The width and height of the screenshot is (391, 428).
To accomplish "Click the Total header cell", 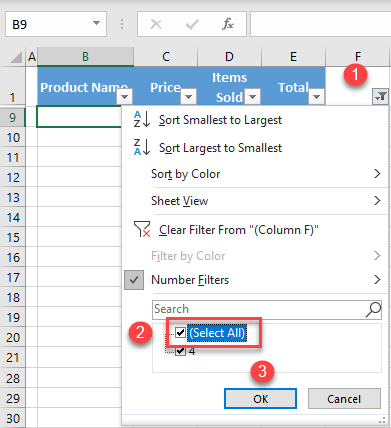I will click(x=293, y=86).
